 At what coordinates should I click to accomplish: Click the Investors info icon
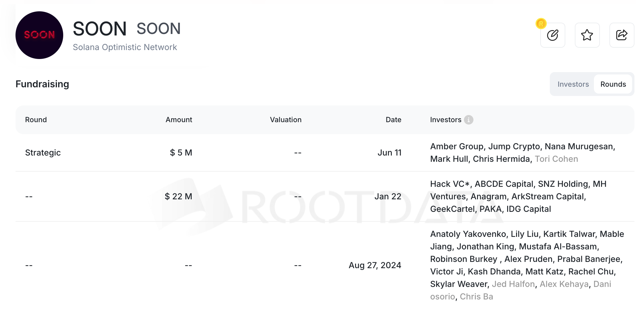point(469,120)
